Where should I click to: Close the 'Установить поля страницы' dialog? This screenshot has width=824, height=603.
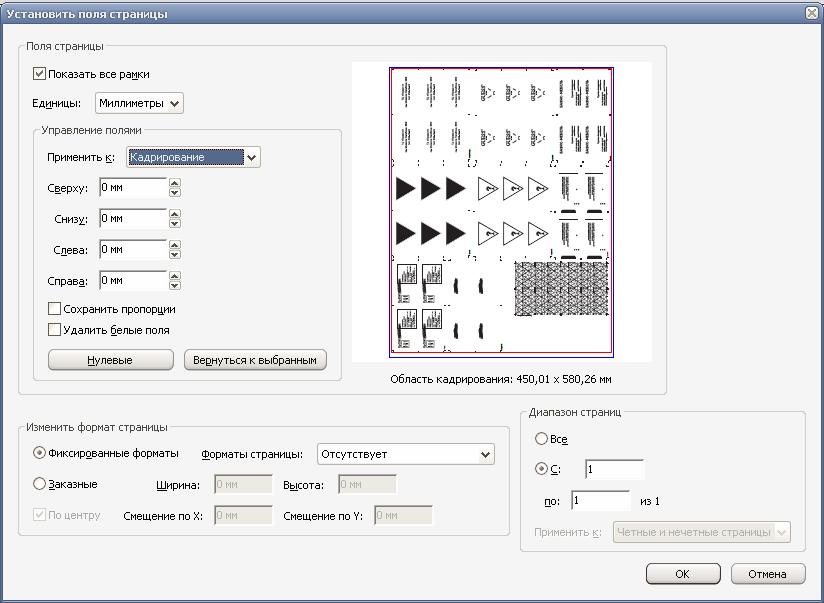(812, 13)
